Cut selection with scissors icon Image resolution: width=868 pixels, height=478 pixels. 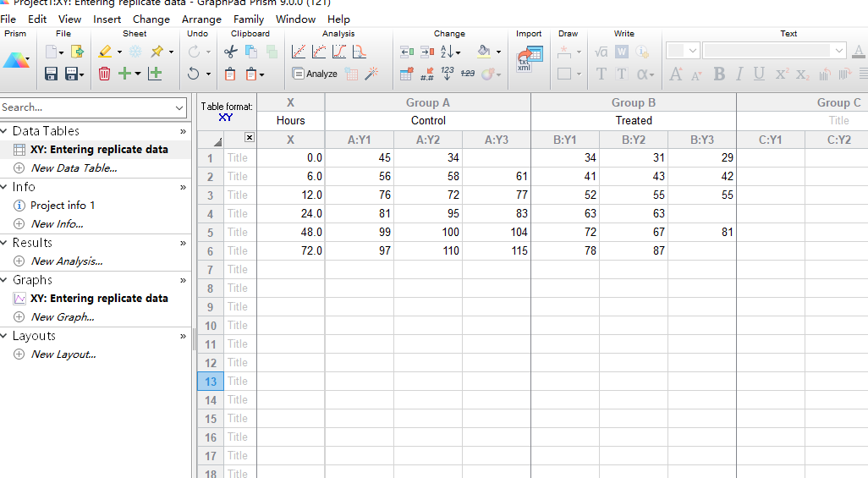tap(230, 52)
